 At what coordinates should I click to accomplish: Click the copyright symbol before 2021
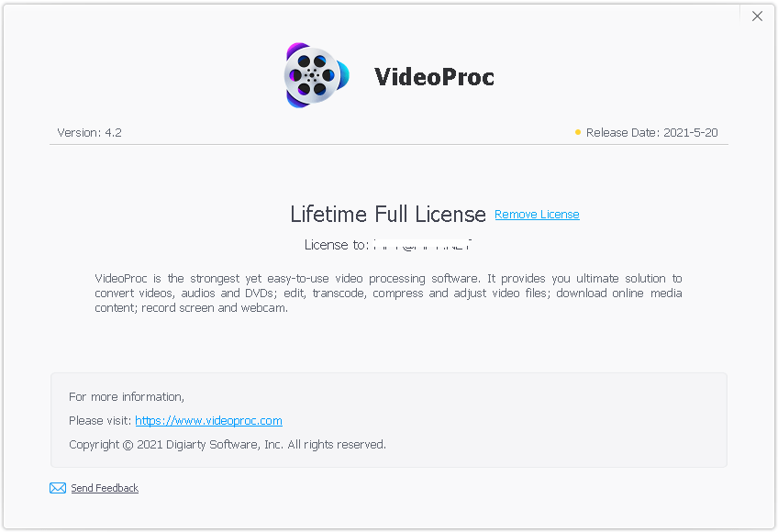tap(128, 445)
